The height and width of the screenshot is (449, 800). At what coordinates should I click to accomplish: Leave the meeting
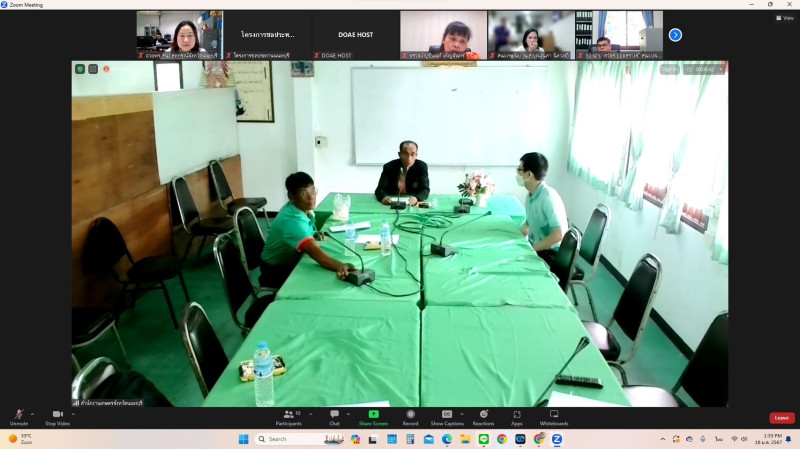781,418
